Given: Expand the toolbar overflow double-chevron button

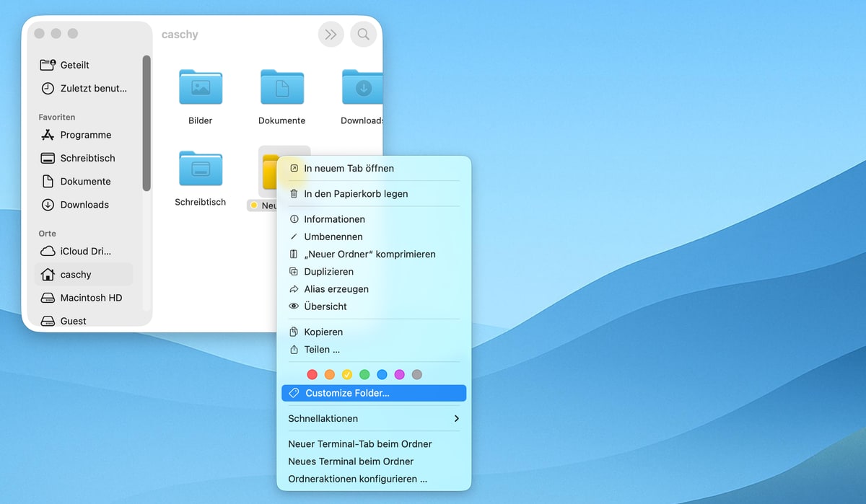Looking at the screenshot, I should click(331, 34).
